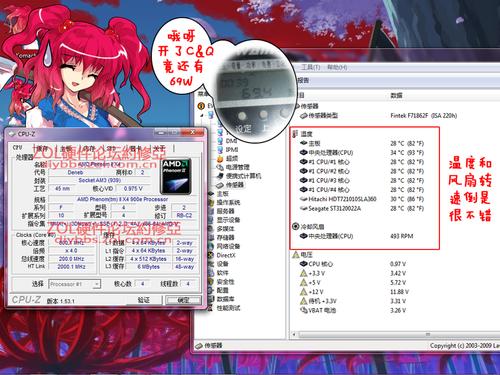Click DirectX category icon in tree
500x375 pixels.
(211, 255)
